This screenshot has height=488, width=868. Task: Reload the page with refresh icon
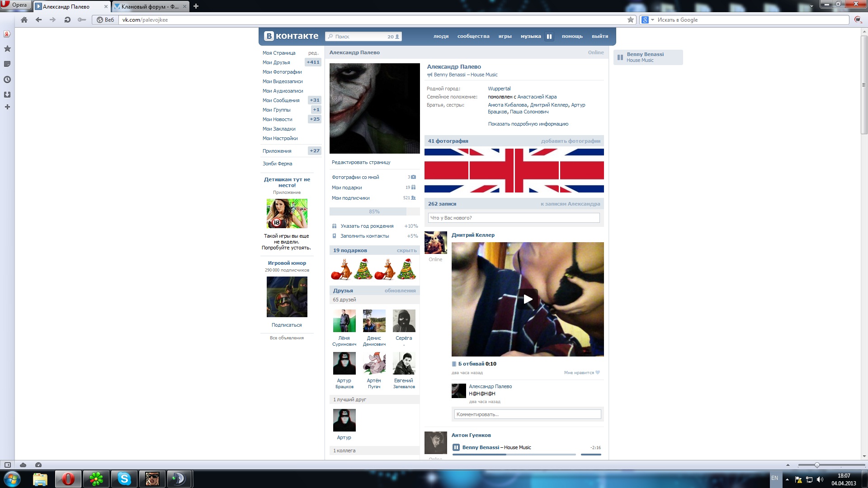point(67,20)
